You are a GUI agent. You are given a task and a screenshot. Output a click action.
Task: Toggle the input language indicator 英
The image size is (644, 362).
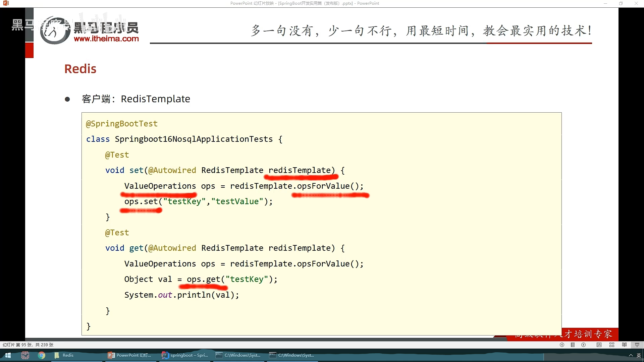[639, 355]
